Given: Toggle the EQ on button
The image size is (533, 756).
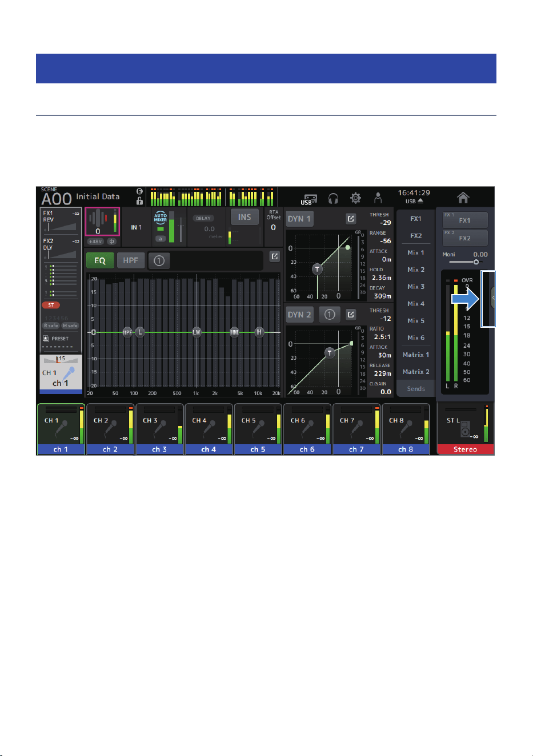Looking at the screenshot, I should (100, 260).
